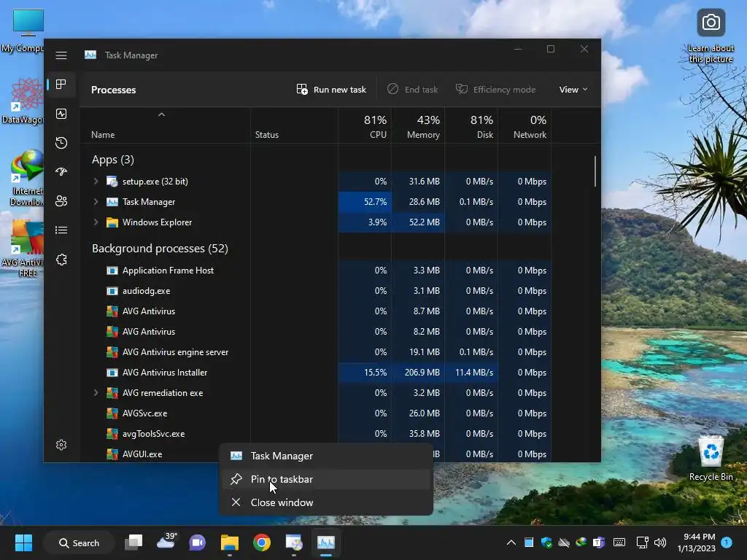The width and height of the screenshot is (747, 560).
Task: Open the notification bell badge
Action: tap(727, 542)
